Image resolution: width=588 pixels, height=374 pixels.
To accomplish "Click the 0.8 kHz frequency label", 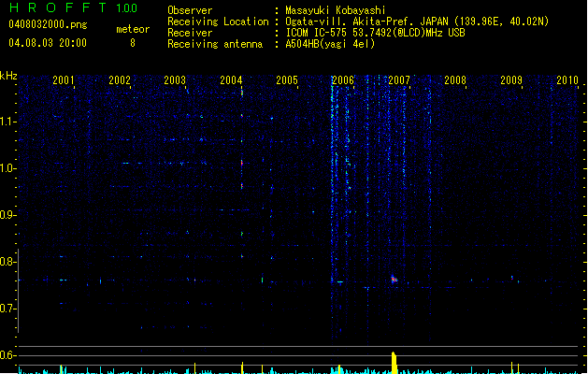I will [x=7, y=262].
